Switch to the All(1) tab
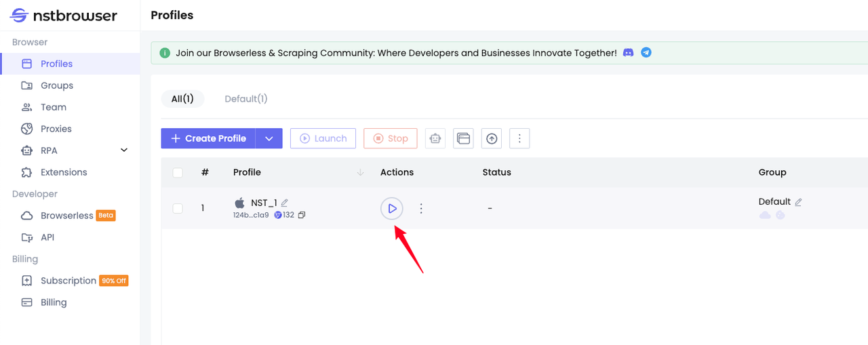This screenshot has width=868, height=345. pyautogui.click(x=182, y=99)
